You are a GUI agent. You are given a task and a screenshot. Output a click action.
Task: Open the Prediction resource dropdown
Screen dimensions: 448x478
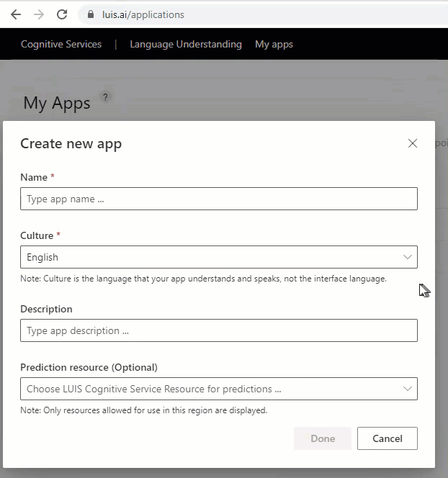click(x=219, y=389)
